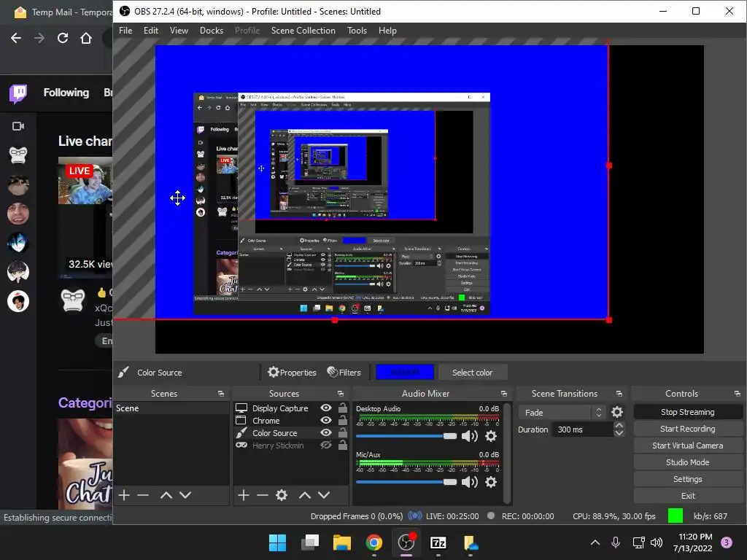Move the selected source up

304,495
